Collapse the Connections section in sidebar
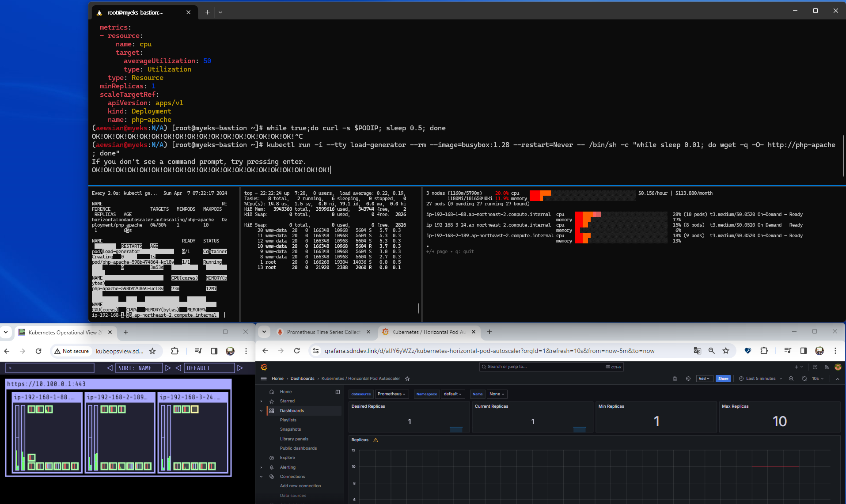 point(261,477)
